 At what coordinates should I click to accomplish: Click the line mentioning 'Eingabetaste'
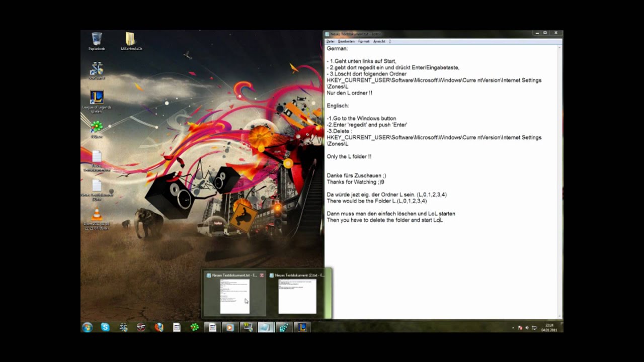[x=393, y=67]
